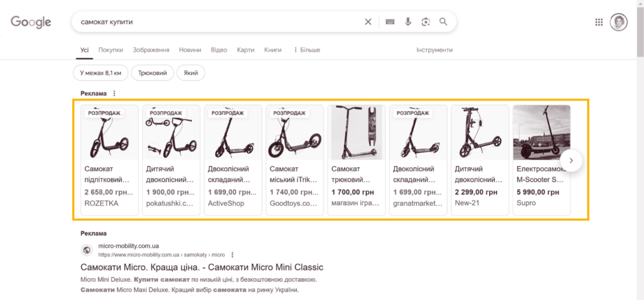Click the РОЗПРОДАЖ badge on ROZETKA card
644x300 pixels.
click(104, 113)
